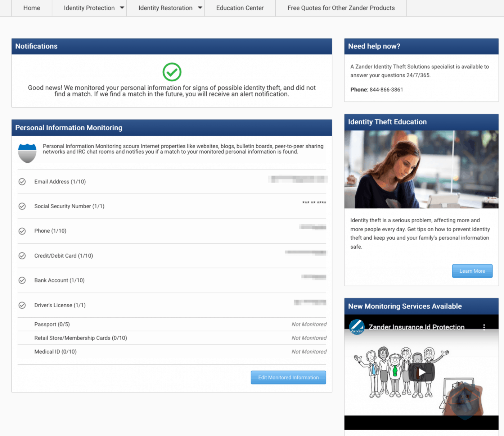Click the Zander logo on the video player
Image resolution: width=504 pixels, height=436 pixels.
pyautogui.click(x=357, y=327)
